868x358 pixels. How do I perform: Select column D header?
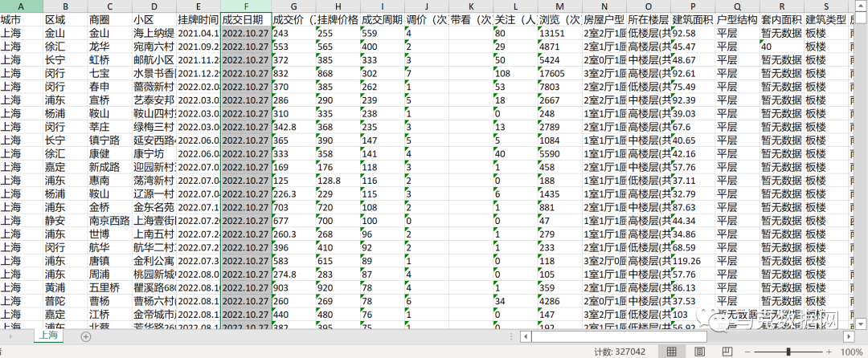(x=154, y=6)
